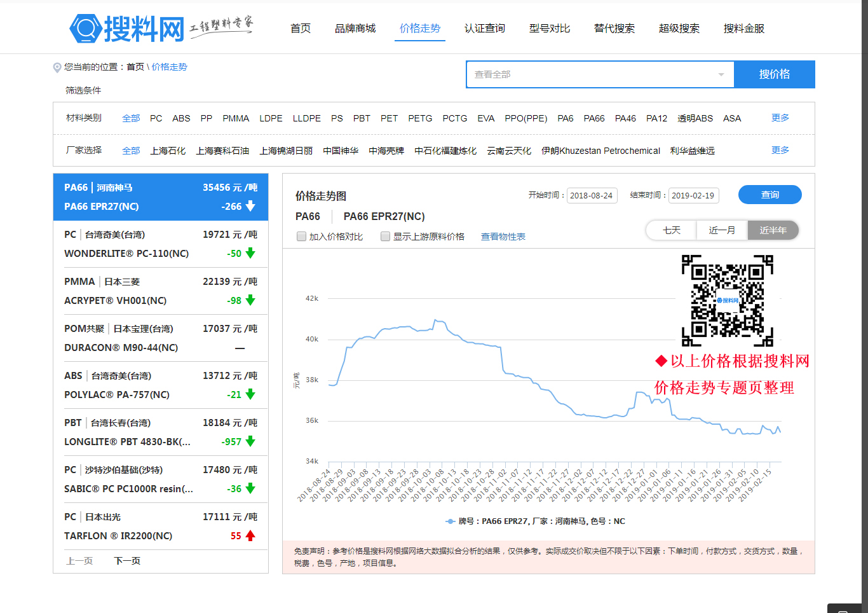The image size is (868, 613).
Task: Click the 开始时间 date input field
Action: point(592,195)
